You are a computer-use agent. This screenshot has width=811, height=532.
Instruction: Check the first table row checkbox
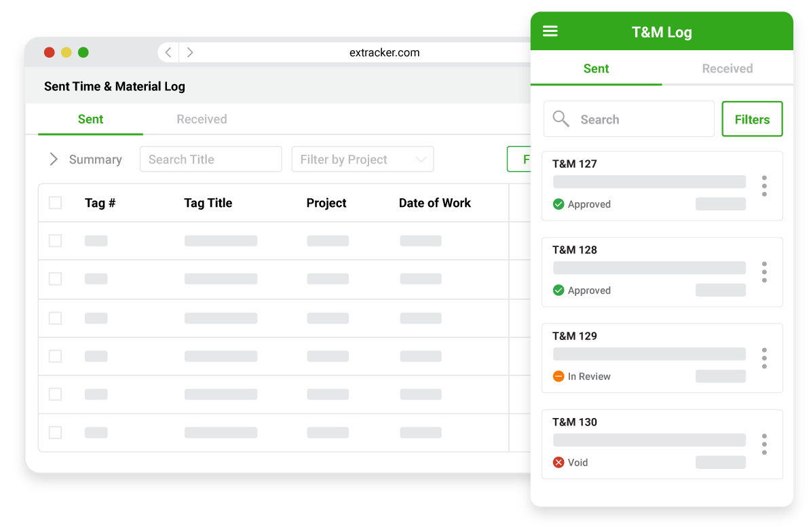56,240
